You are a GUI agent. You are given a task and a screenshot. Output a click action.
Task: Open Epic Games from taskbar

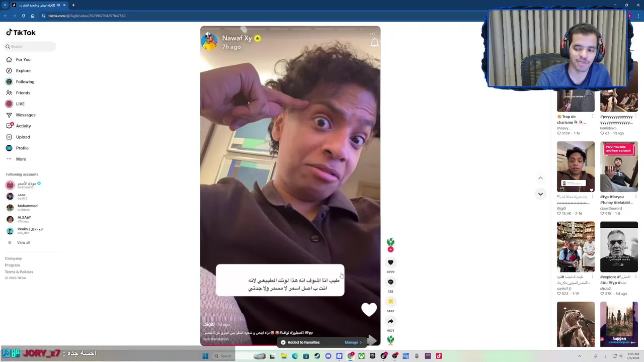(372, 356)
